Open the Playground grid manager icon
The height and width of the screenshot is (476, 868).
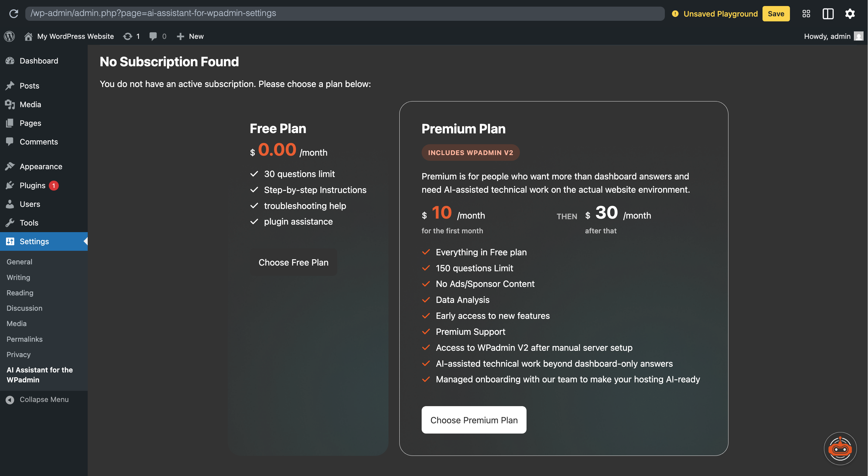point(806,14)
